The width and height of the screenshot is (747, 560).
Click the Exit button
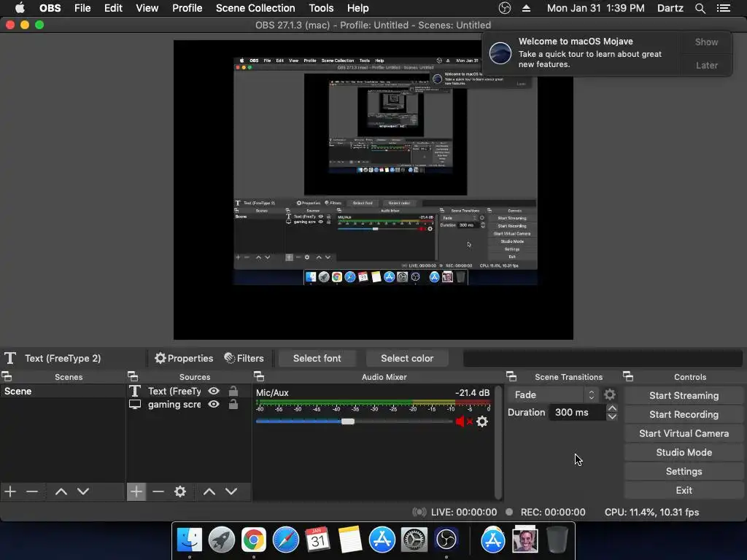684,491
